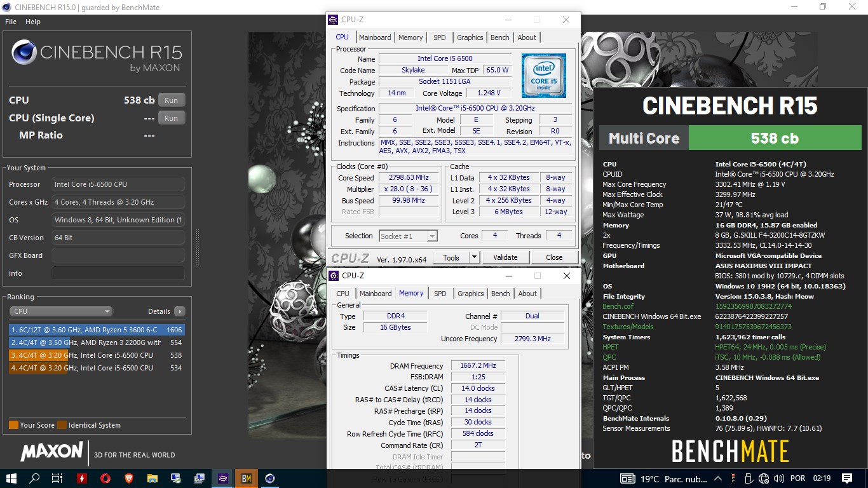Show hidden system tray icons
The height and width of the screenshot is (488, 868).
pyautogui.click(x=717, y=478)
